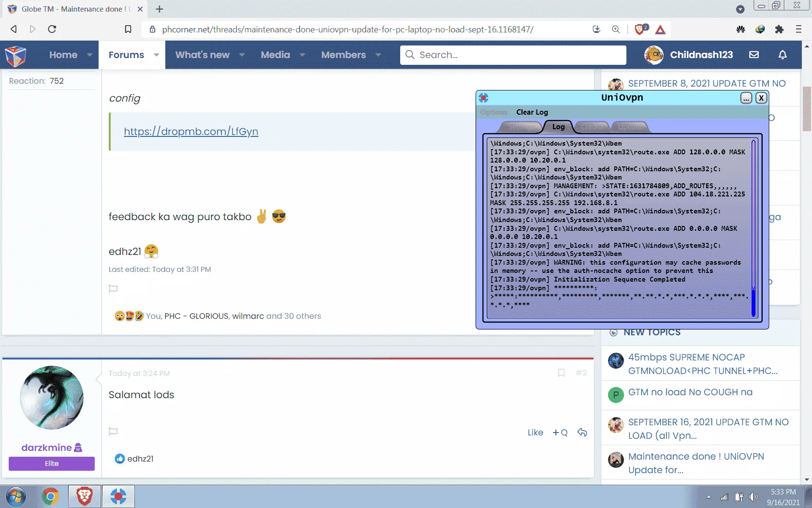The image size is (812, 508).
Task: Expand the Forums menu dropdown arrow
Action: point(157,55)
